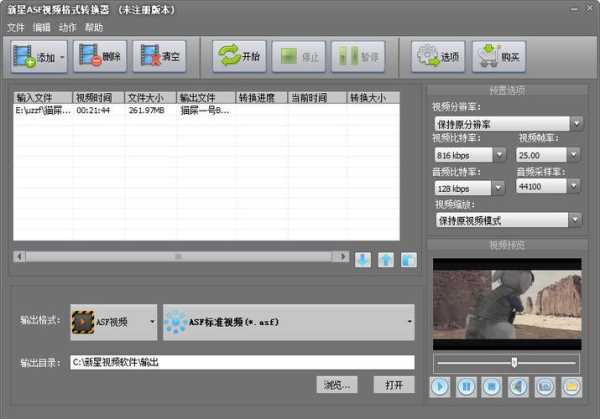
Task: Open the 帮助 menu
Action: coord(94,28)
